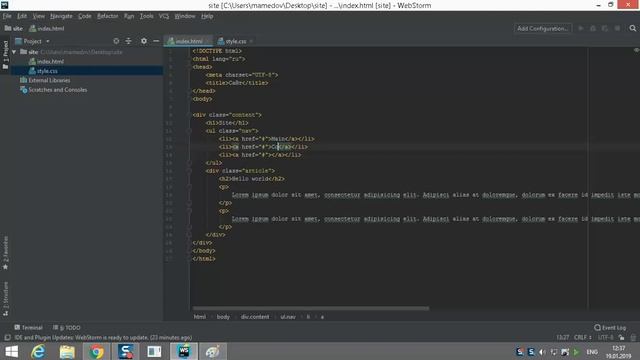Click the Run with Coverage icon
Image resolution: width=640 pixels, height=360 pixels.
[605, 28]
